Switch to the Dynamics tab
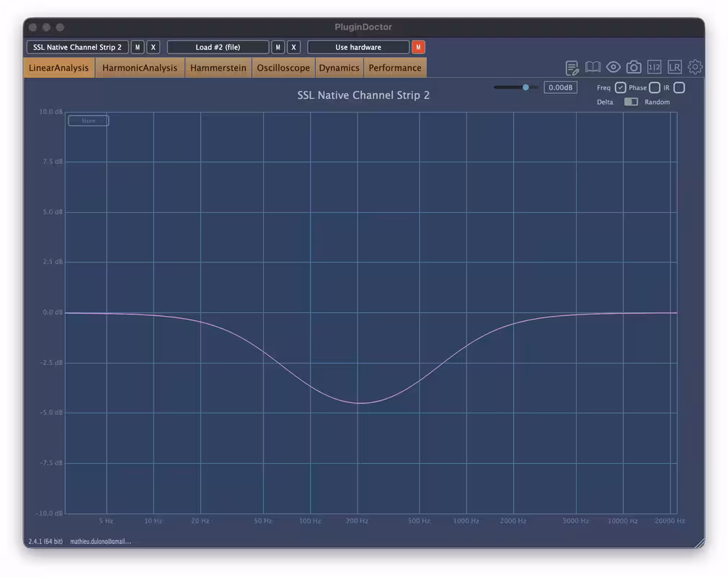This screenshot has width=728, height=577. point(339,68)
